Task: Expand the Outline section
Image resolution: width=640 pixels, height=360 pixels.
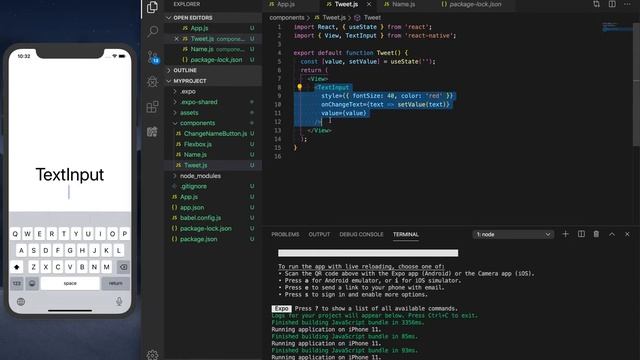Action: pyautogui.click(x=213, y=70)
